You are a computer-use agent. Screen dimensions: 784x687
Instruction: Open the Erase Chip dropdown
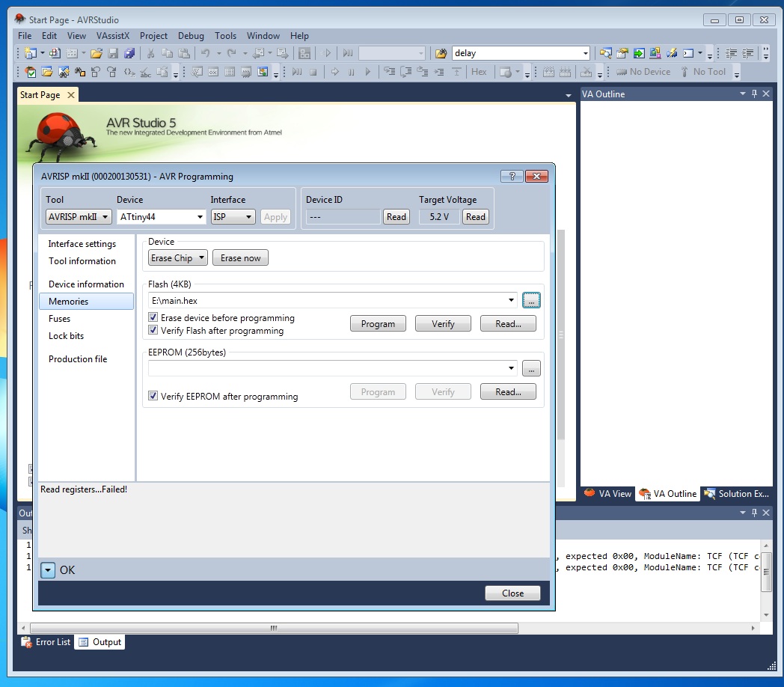pyautogui.click(x=178, y=257)
